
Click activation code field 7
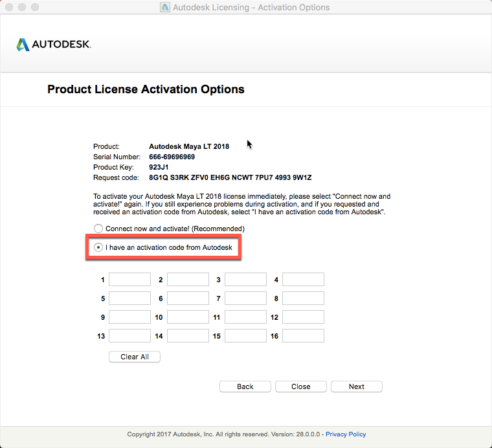tap(245, 298)
